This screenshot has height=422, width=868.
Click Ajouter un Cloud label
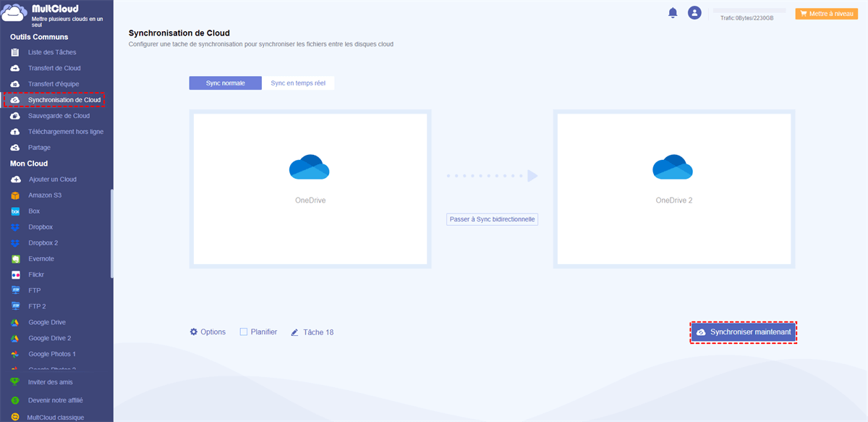(x=53, y=180)
